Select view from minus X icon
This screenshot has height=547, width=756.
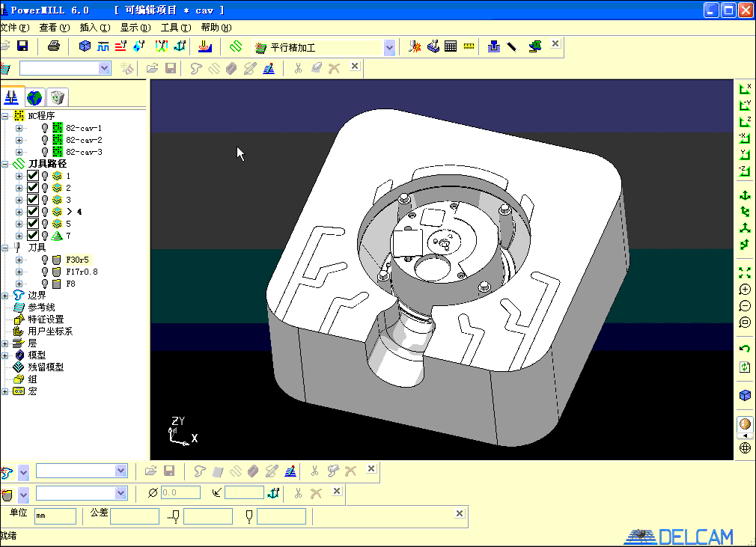[x=745, y=138]
